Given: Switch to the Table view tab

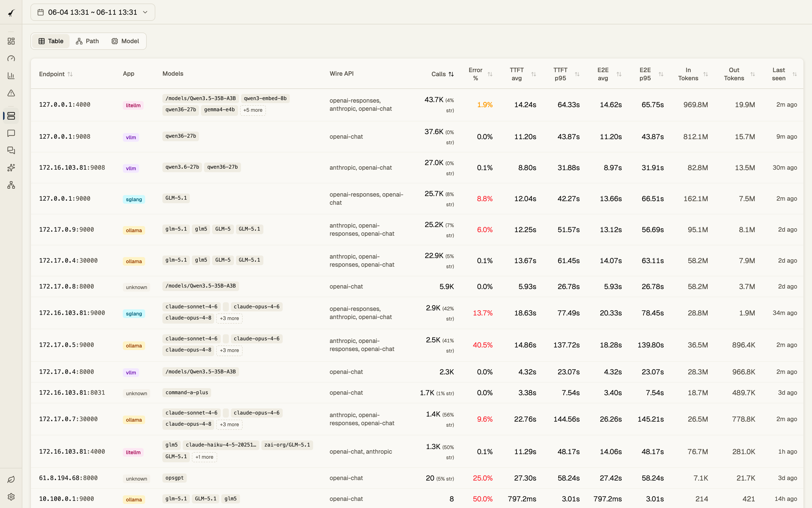Looking at the screenshot, I should click(x=51, y=41).
